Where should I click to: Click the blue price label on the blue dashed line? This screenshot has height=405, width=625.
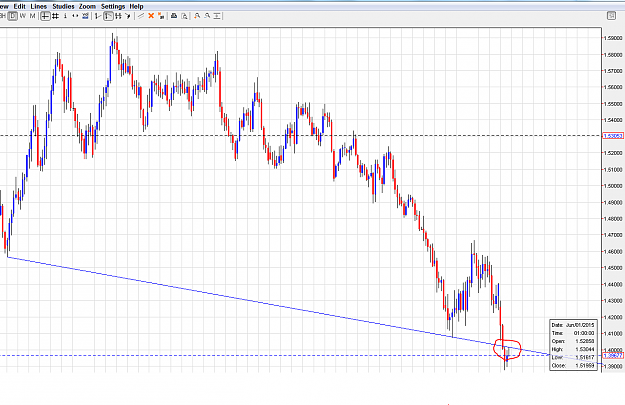click(x=613, y=355)
